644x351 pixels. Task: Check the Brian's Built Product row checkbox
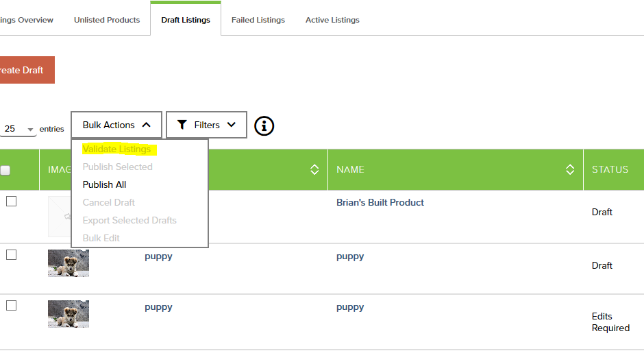12,202
